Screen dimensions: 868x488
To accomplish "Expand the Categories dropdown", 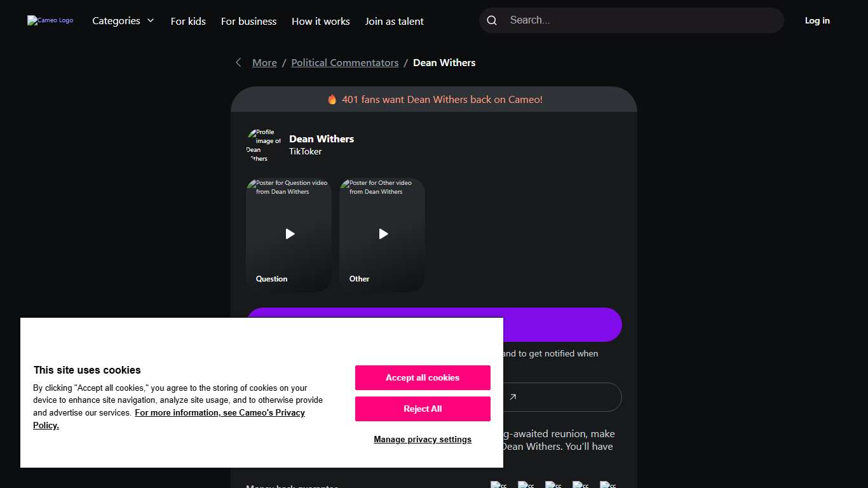I will (123, 21).
